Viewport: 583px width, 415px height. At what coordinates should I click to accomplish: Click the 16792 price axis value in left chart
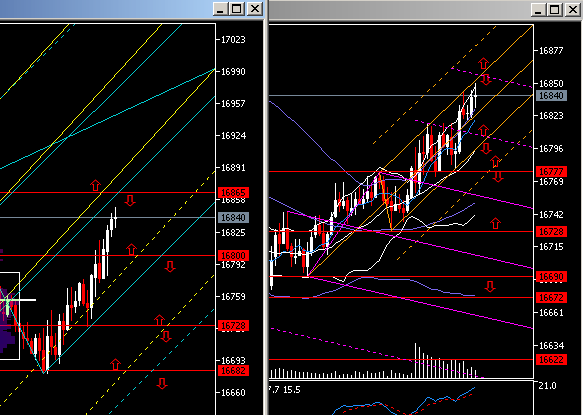233,265
